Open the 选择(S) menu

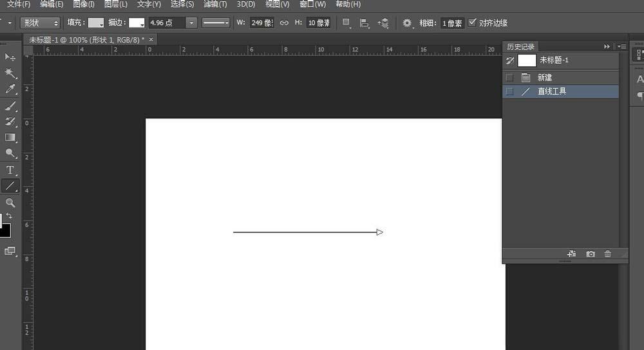[x=182, y=4]
